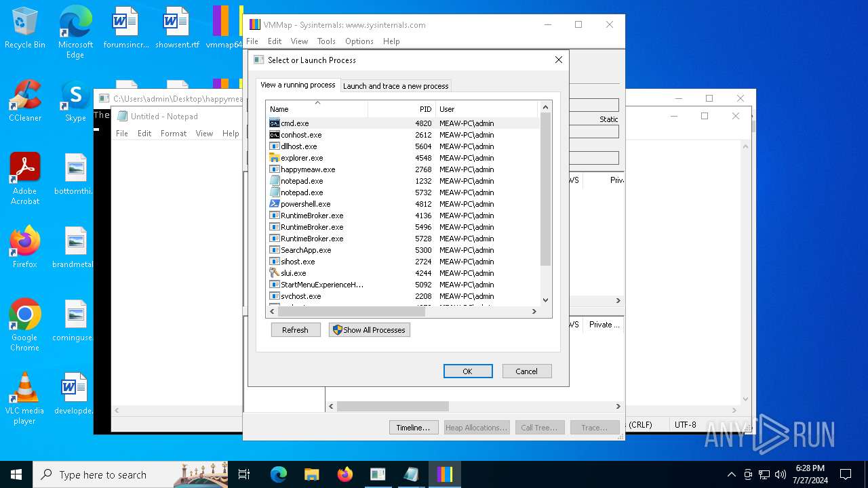
Task: Click the process list vertical scrollbar thumb
Action: 545,190
